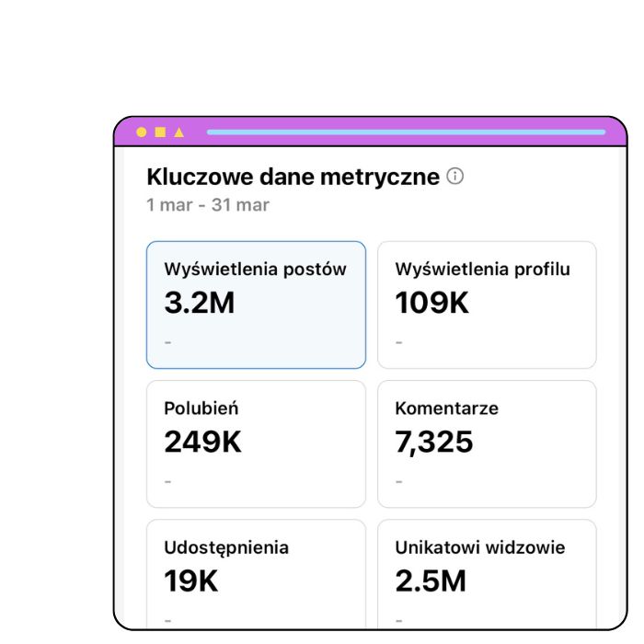644x644 pixels.
Task: Click the light blue bar in the window header
Action: (x=406, y=132)
